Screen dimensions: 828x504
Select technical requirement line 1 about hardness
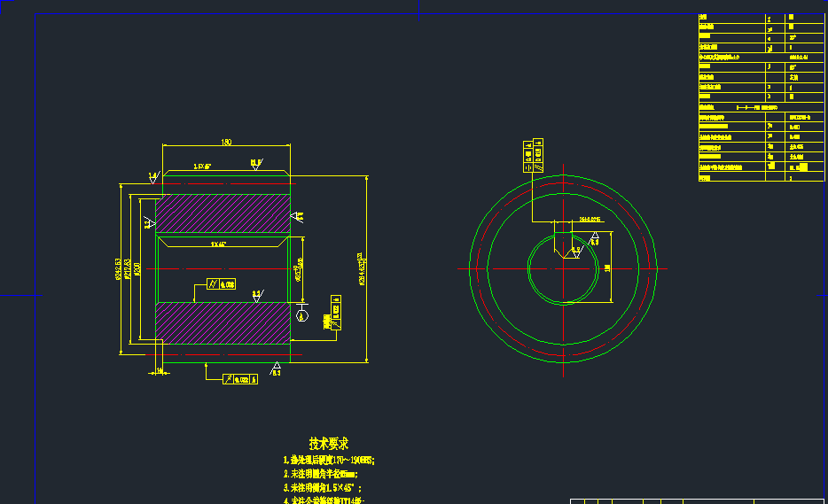click(x=329, y=461)
